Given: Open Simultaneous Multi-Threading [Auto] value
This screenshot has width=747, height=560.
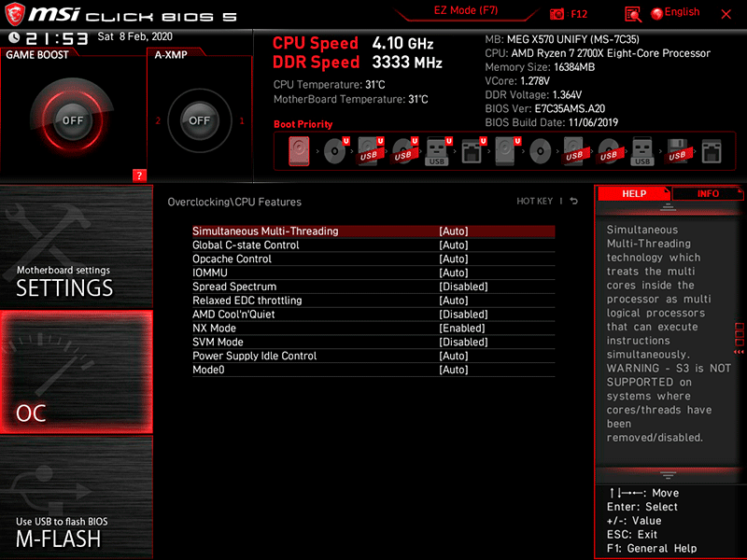Looking at the screenshot, I should click(x=454, y=231).
